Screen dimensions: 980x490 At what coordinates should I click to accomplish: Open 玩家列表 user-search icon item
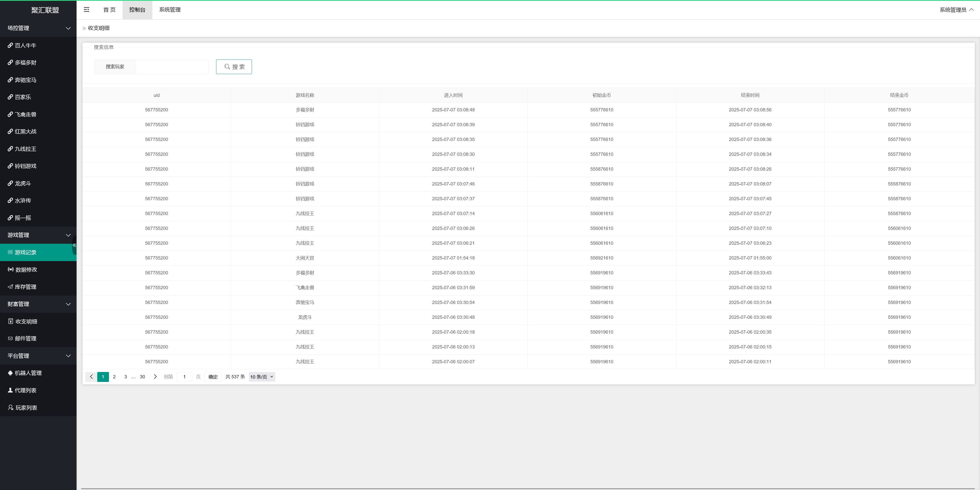[x=26, y=408]
